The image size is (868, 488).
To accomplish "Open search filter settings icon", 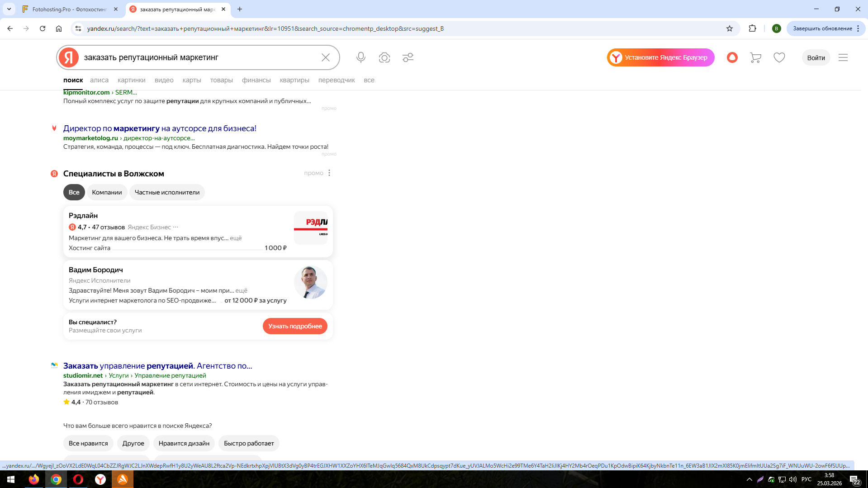I will pyautogui.click(x=408, y=57).
